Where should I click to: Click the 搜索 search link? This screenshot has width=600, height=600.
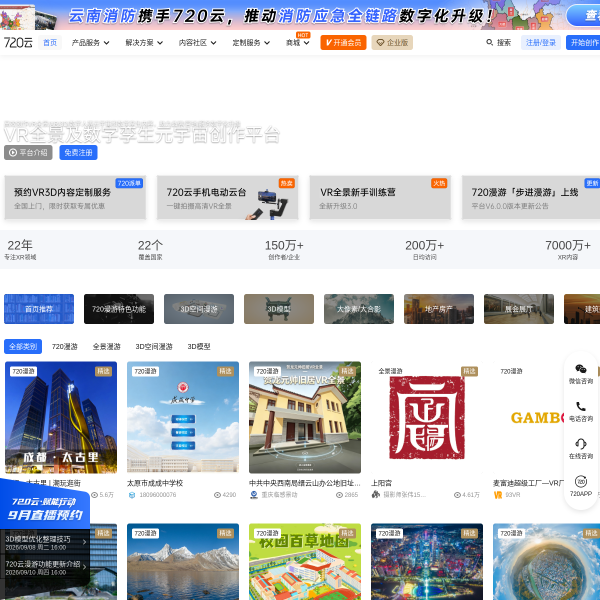504,42
